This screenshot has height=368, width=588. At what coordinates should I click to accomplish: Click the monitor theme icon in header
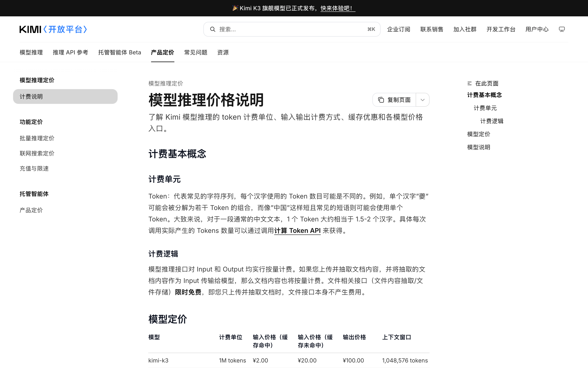tap(561, 29)
